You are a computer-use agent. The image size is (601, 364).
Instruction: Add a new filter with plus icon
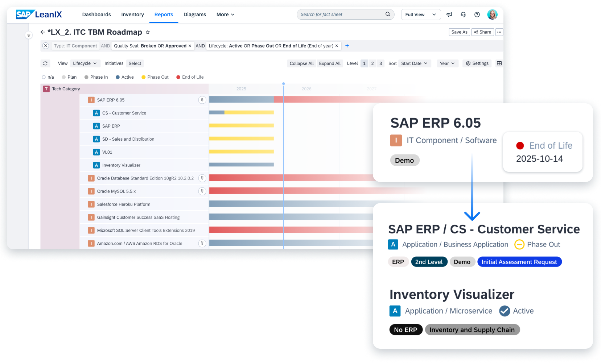pos(347,46)
